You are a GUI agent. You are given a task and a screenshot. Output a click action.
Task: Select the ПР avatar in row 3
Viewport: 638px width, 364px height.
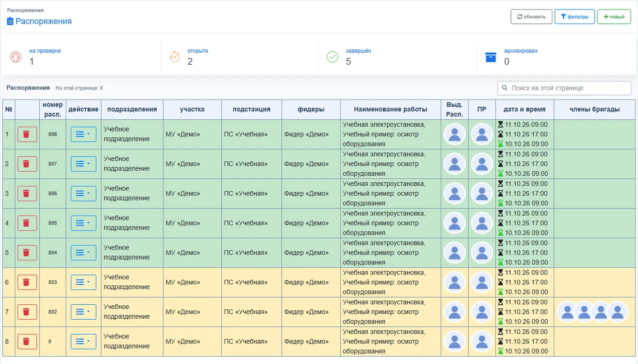point(482,194)
